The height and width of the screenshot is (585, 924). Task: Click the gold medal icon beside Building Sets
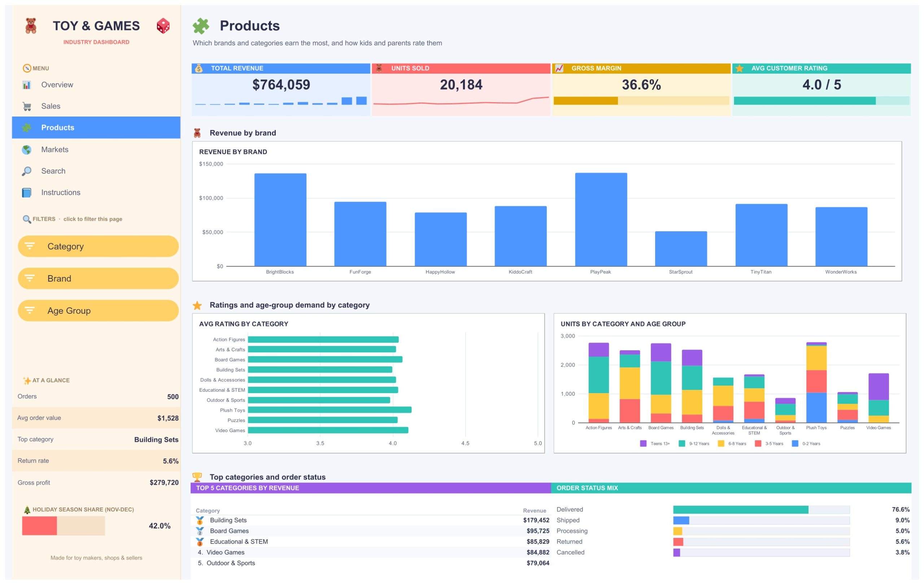(x=200, y=520)
